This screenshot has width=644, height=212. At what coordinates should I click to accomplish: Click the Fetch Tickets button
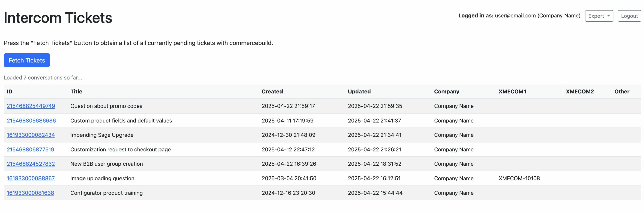(27, 60)
